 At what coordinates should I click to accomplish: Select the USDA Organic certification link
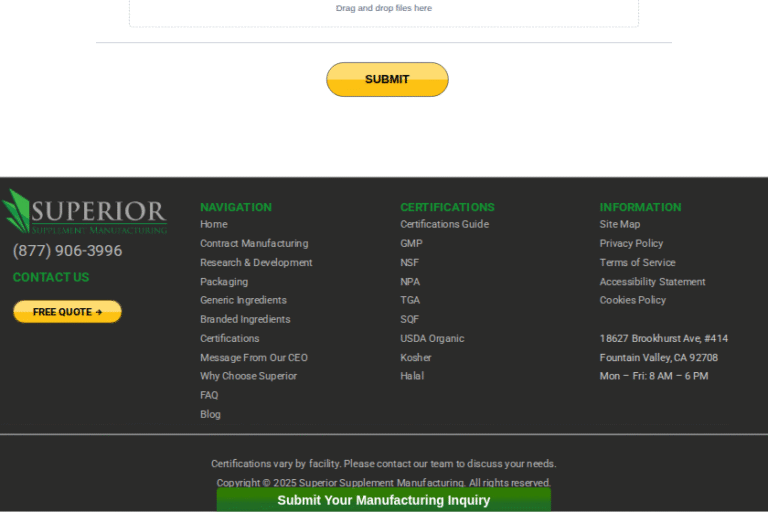pyautogui.click(x=432, y=338)
